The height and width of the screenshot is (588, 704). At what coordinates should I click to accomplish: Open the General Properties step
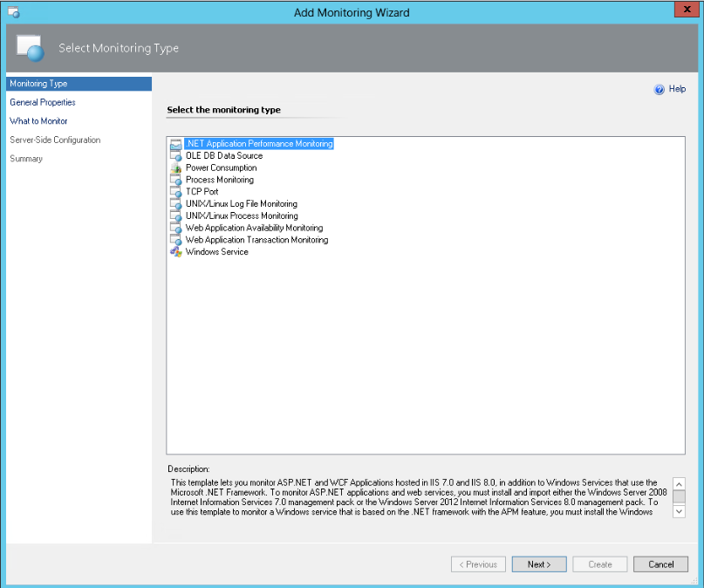43,102
